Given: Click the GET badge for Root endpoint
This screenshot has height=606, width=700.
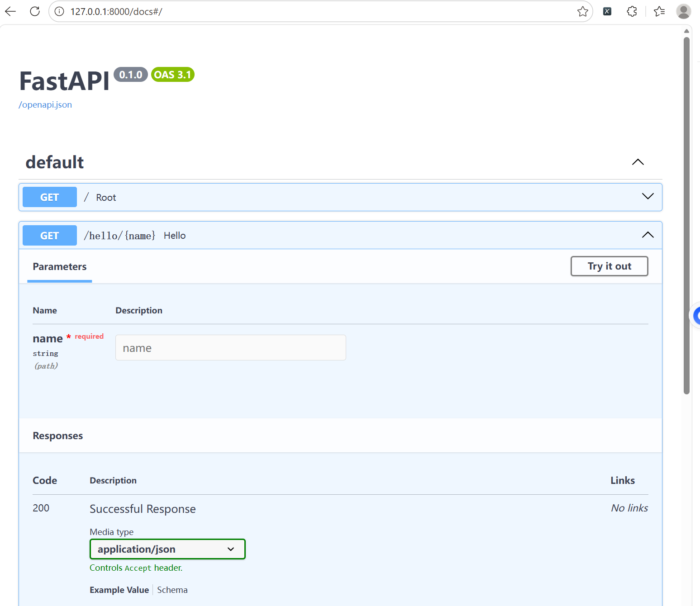Looking at the screenshot, I should coord(50,197).
